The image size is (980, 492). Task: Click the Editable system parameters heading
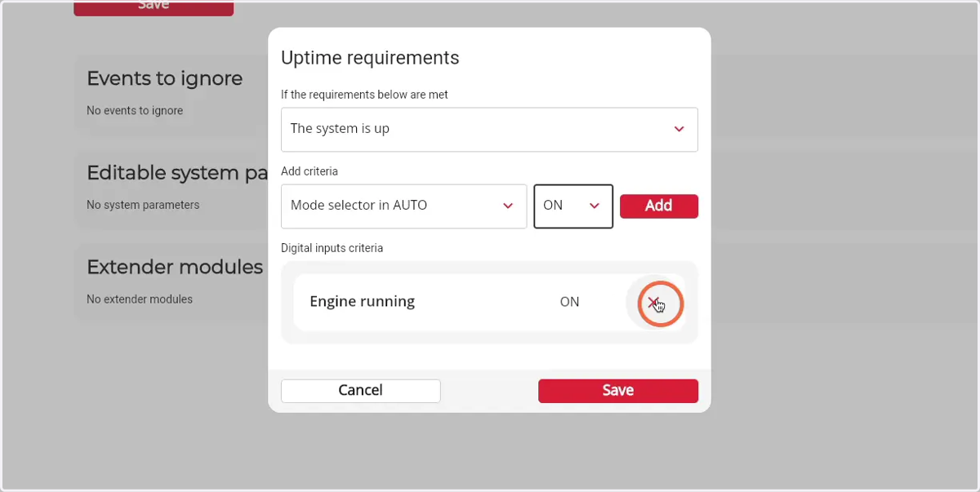pos(177,173)
